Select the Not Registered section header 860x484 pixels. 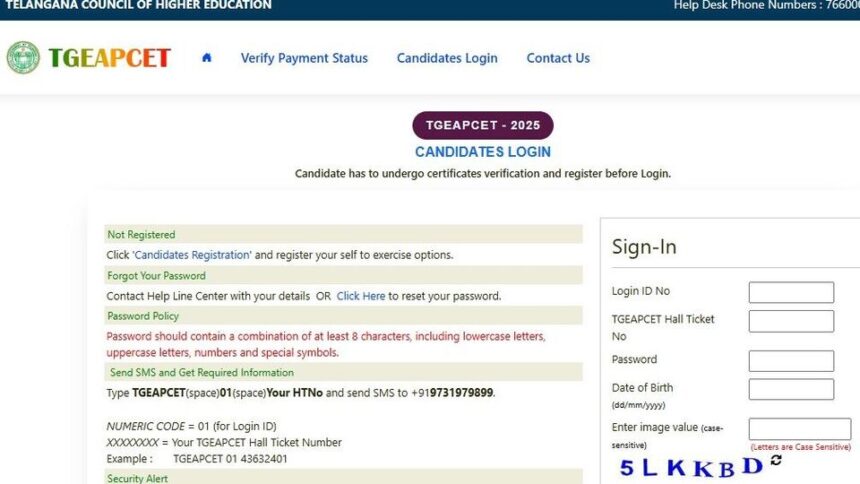(141, 234)
